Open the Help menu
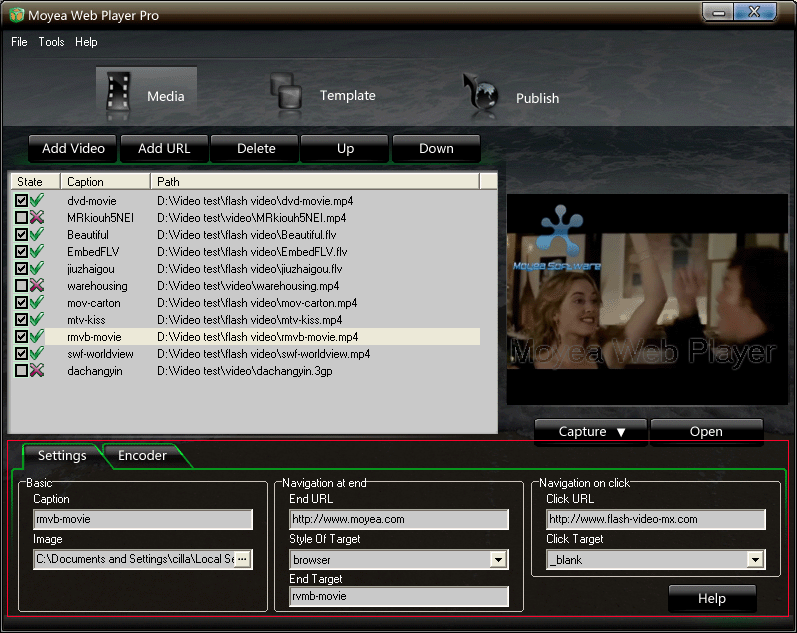 click(86, 42)
